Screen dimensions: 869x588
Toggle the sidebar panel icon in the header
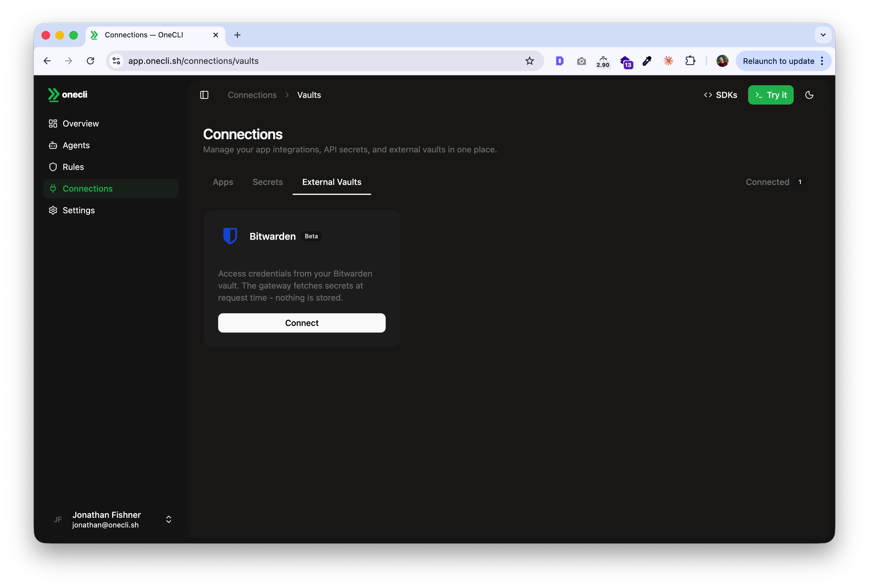click(x=204, y=95)
